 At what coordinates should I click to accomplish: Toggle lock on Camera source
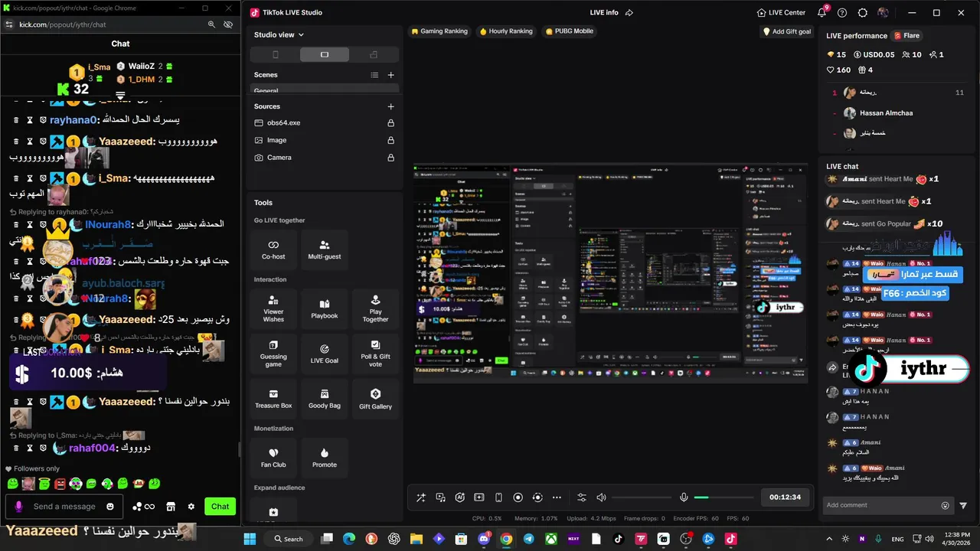(390, 158)
